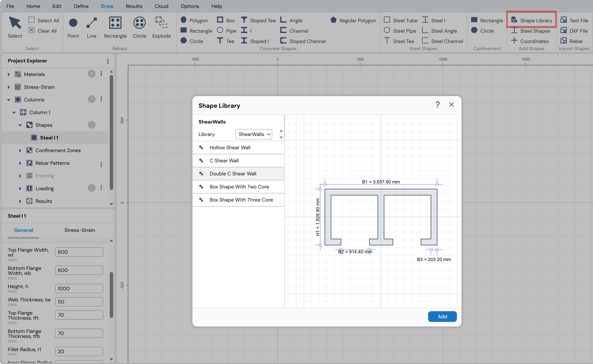Expand the Loading tree node
The image size is (593, 364).
[20, 188]
